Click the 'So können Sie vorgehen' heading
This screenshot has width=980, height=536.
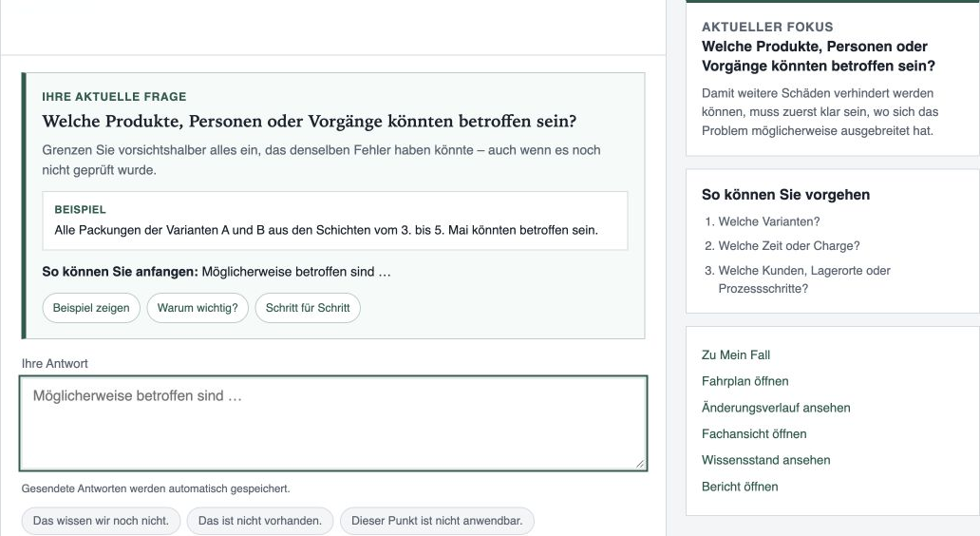point(785,195)
